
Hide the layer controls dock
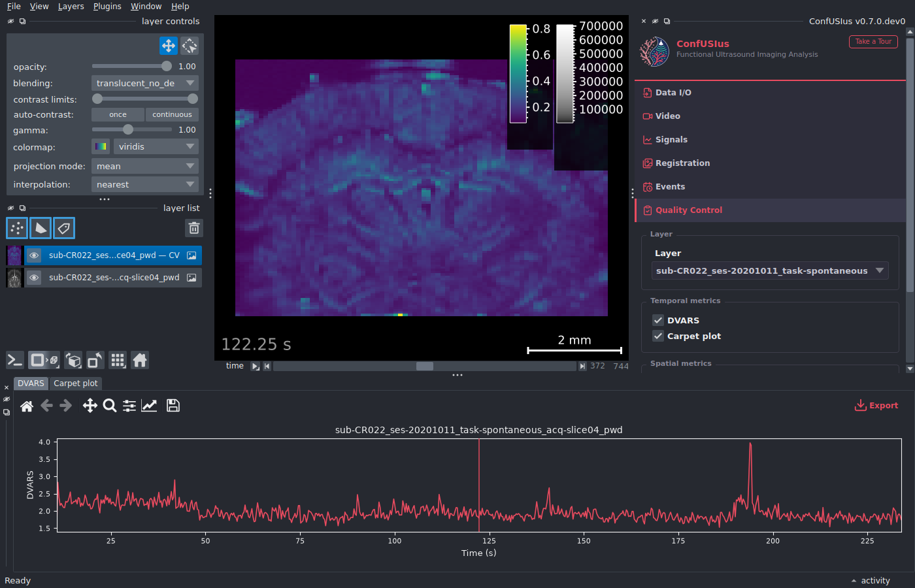tap(10, 22)
